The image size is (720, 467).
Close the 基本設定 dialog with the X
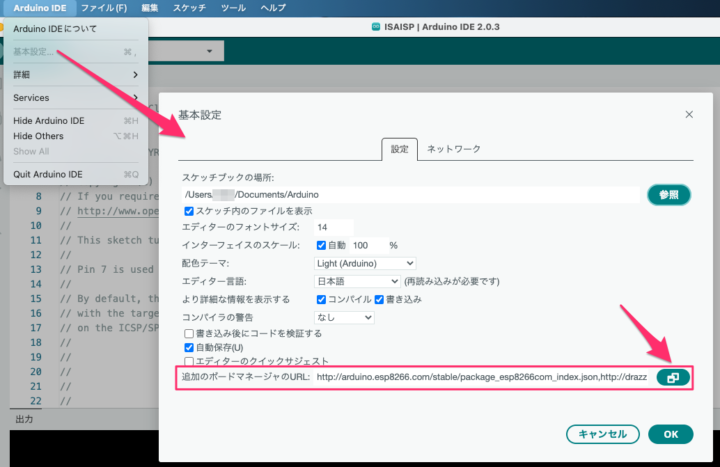coord(689,115)
